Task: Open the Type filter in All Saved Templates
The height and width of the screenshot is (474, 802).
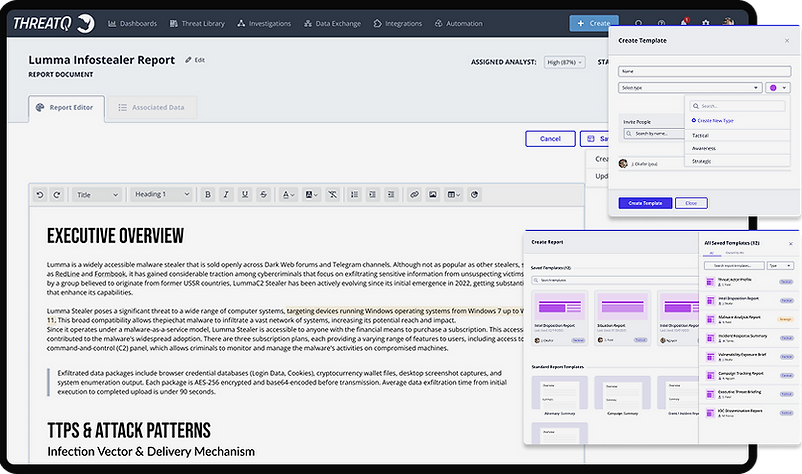Action: tap(781, 266)
